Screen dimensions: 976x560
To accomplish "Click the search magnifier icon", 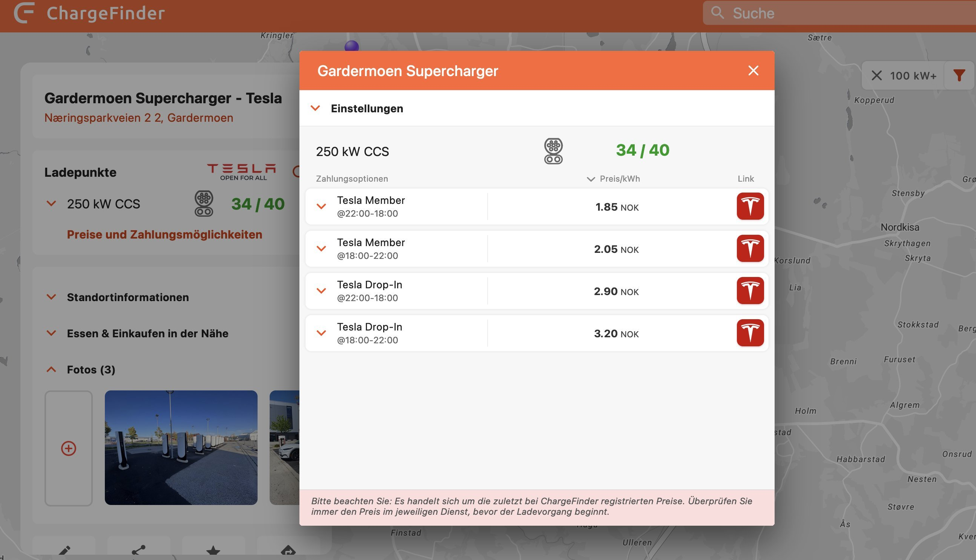I will coord(717,13).
